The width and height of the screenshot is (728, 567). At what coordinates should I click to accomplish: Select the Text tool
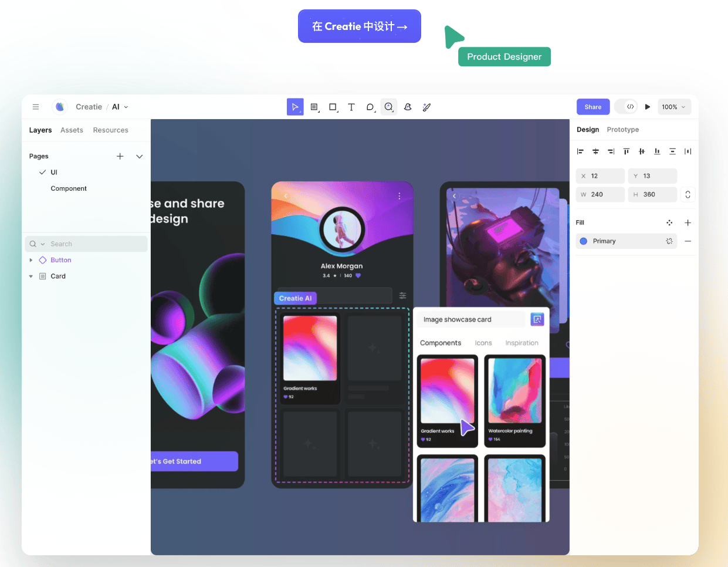351,107
